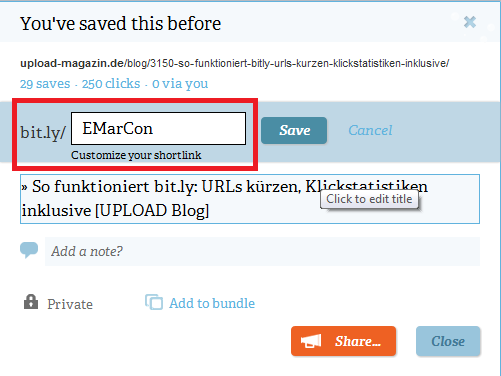The height and width of the screenshot is (376, 501).
Task: Click the megaphone icon on Share button
Action: (x=311, y=341)
